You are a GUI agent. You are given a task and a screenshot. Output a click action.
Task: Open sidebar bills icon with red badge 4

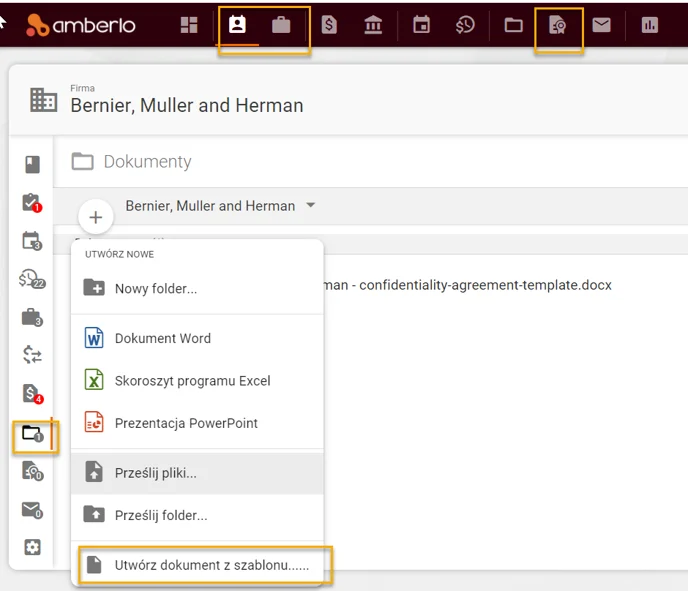[x=33, y=394]
